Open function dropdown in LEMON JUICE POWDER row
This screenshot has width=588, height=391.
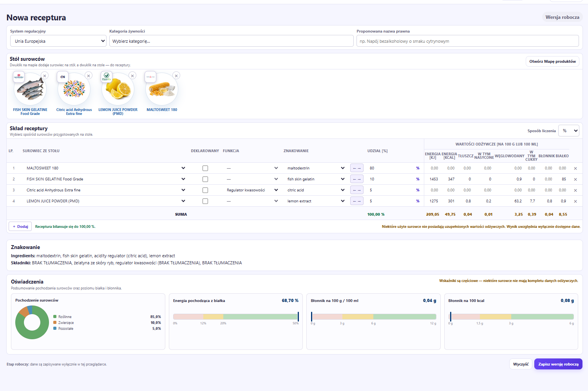(x=252, y=201)
